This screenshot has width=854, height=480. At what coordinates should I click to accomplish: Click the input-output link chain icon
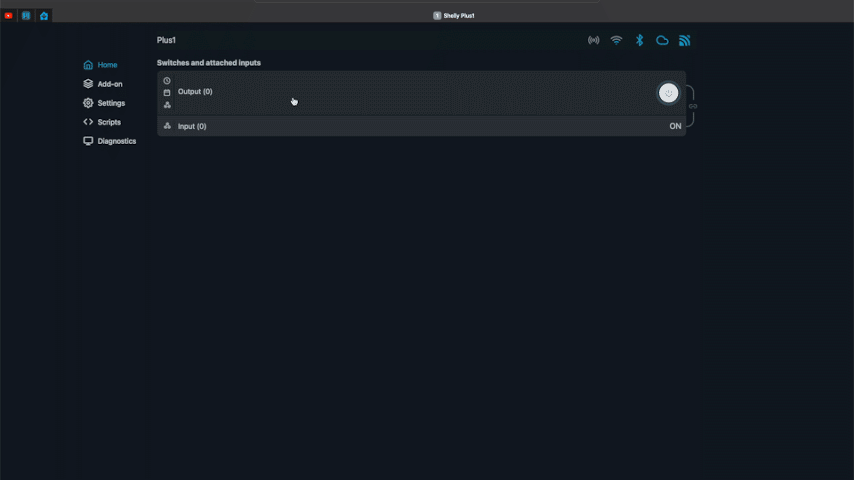pyautogui.click(x=693, y=106)
